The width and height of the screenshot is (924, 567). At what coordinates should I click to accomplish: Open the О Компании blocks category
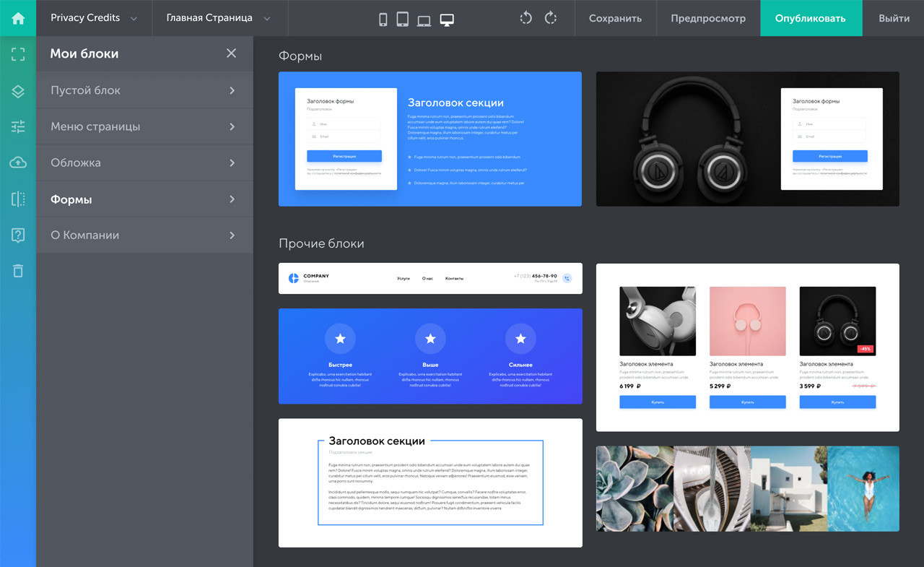[144, 235]
